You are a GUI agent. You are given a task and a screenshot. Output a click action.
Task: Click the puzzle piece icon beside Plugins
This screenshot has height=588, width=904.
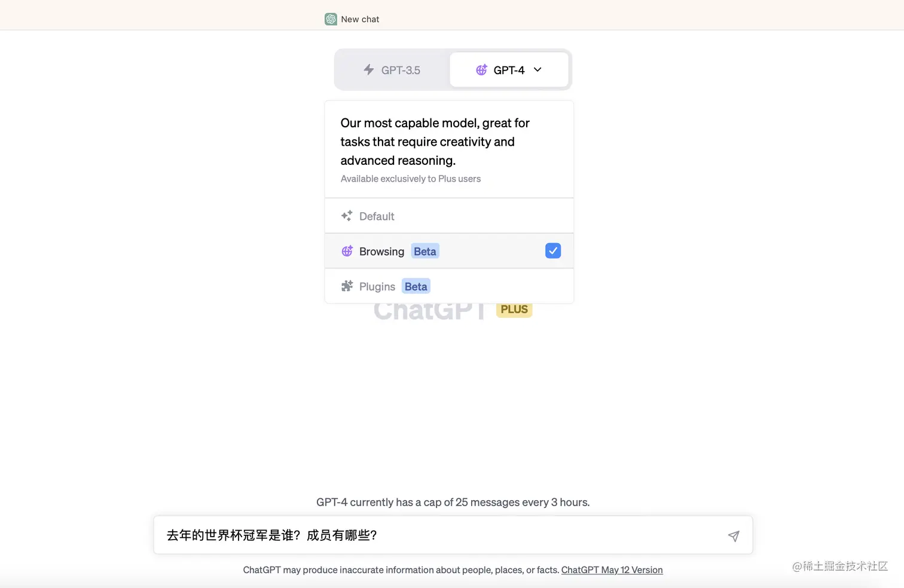click(x=347, y=286)
